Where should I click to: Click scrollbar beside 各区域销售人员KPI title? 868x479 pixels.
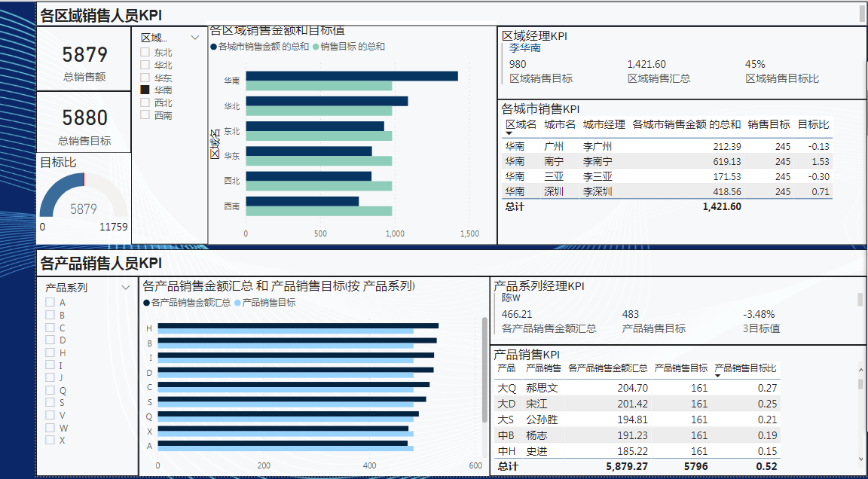[x=862, y=14]
